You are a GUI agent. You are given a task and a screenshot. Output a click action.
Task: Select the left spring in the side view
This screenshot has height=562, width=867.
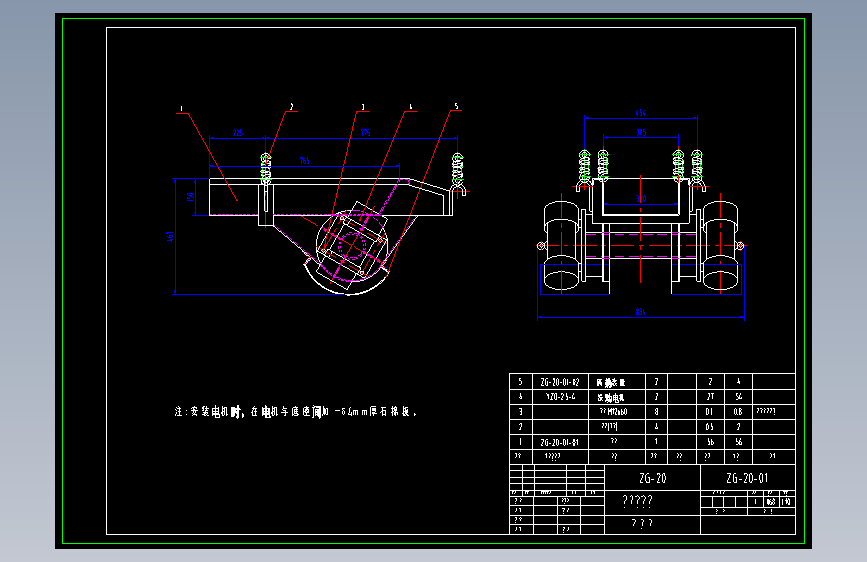coord(266,169)
